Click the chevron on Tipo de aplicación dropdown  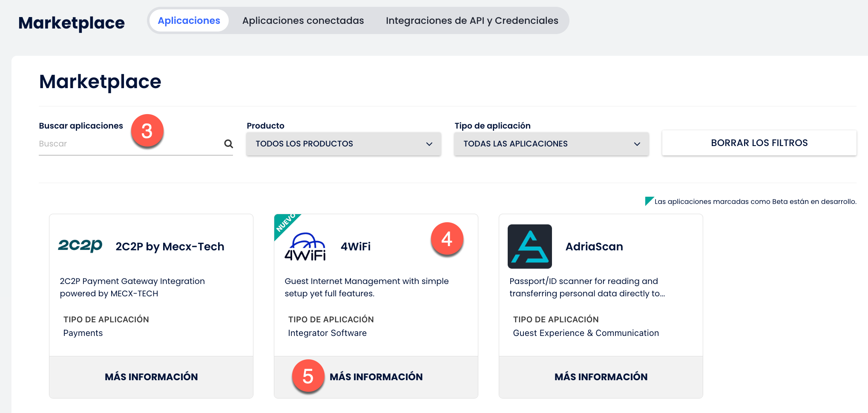pos(637,144)
